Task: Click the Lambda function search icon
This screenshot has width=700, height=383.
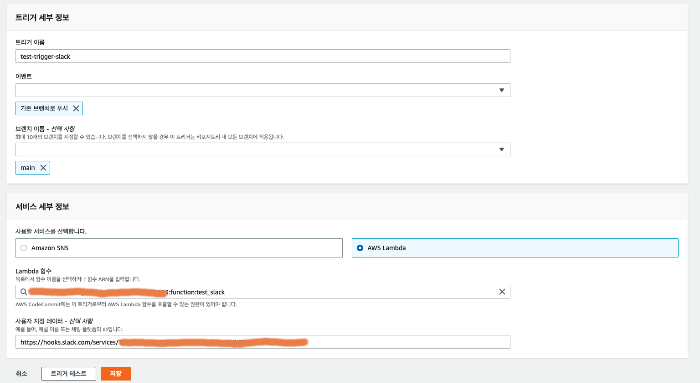Action: (23, 292)
